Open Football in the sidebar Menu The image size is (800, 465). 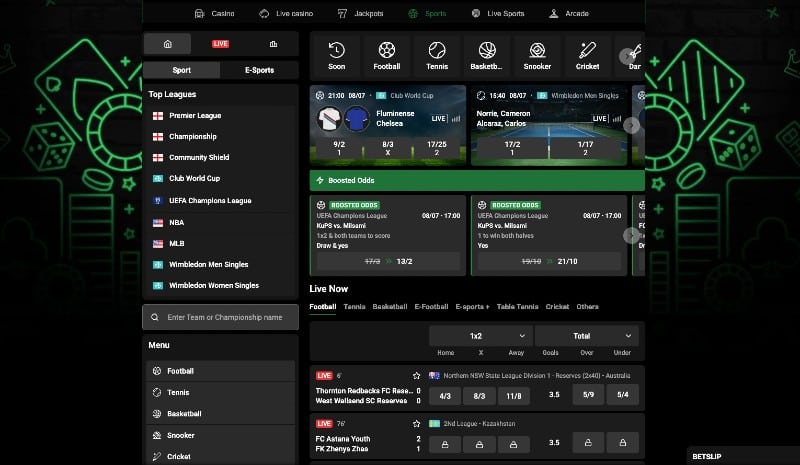(220, 371)
